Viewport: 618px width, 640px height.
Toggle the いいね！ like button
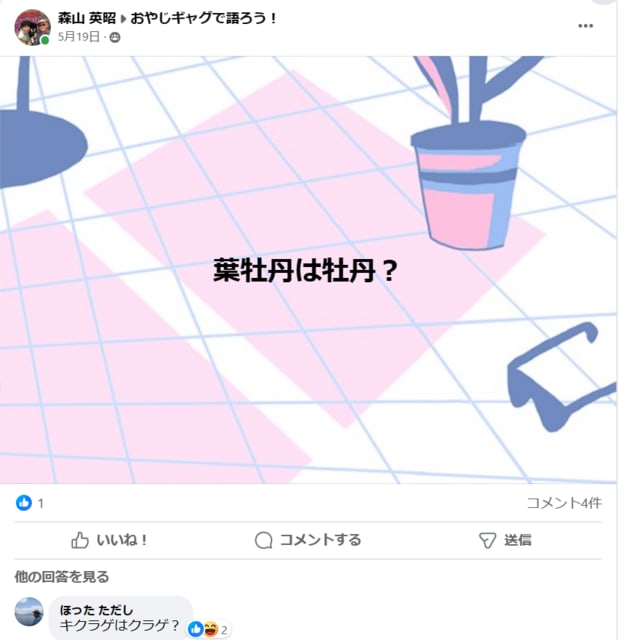[109, 540]
